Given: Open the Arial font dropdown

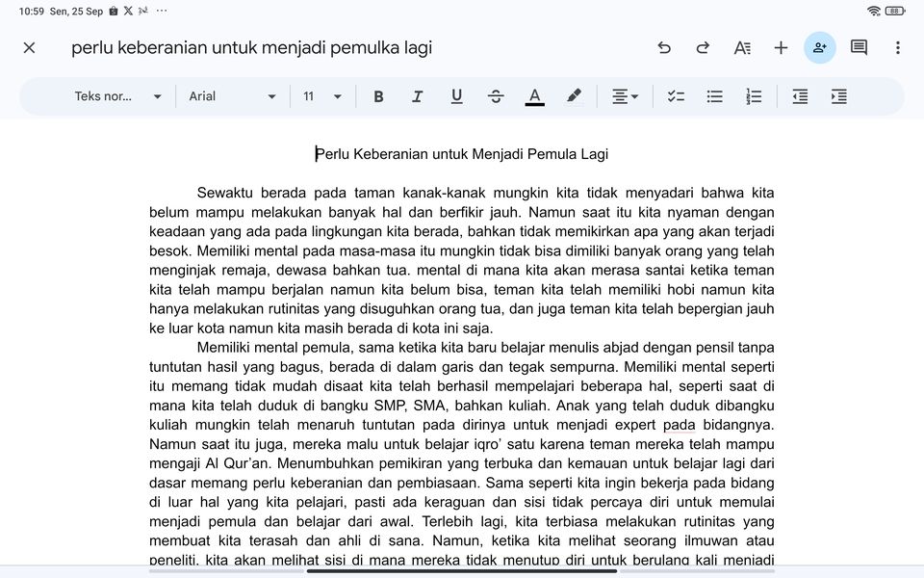Looking at the screenshot, I should click(x=231, y=95).
